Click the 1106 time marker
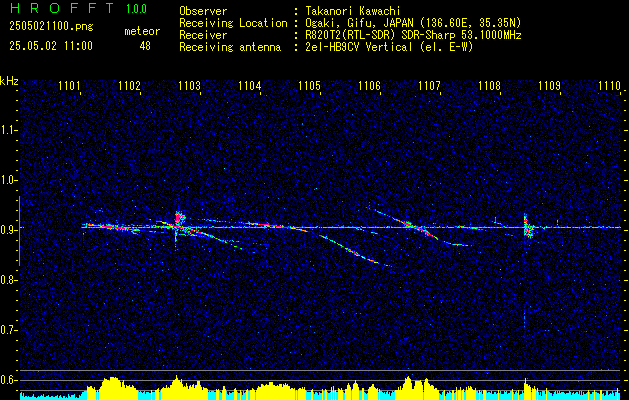This screenshot has width=629, height=400. click(369, 86)
